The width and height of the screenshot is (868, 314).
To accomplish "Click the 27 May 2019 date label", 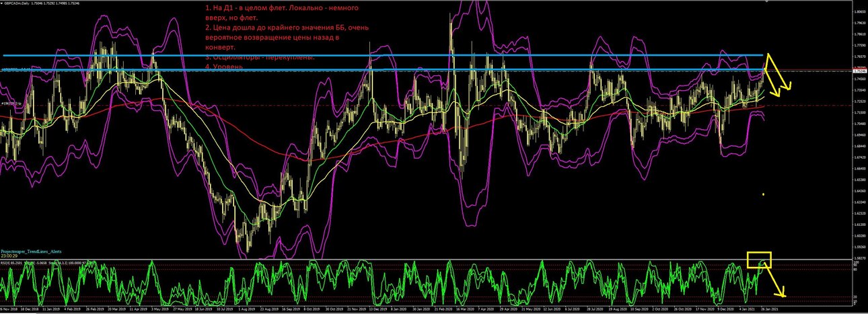I will [x=182, y=309].
